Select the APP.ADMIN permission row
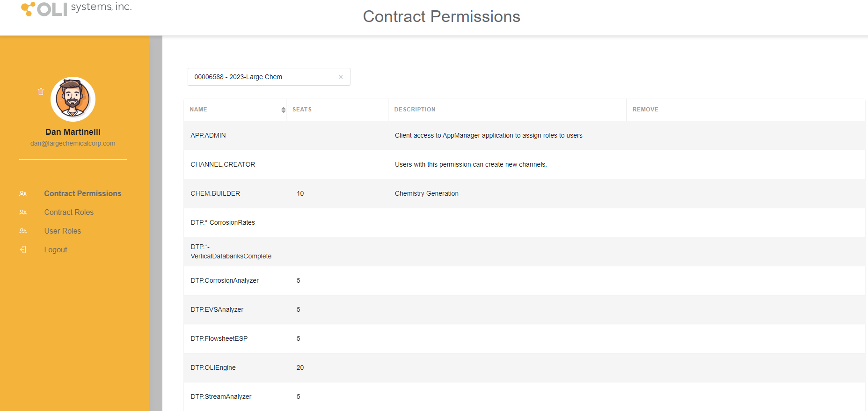The height and width of the screenshot is (411, 868). pyautogui.click(x=525, y=135)
